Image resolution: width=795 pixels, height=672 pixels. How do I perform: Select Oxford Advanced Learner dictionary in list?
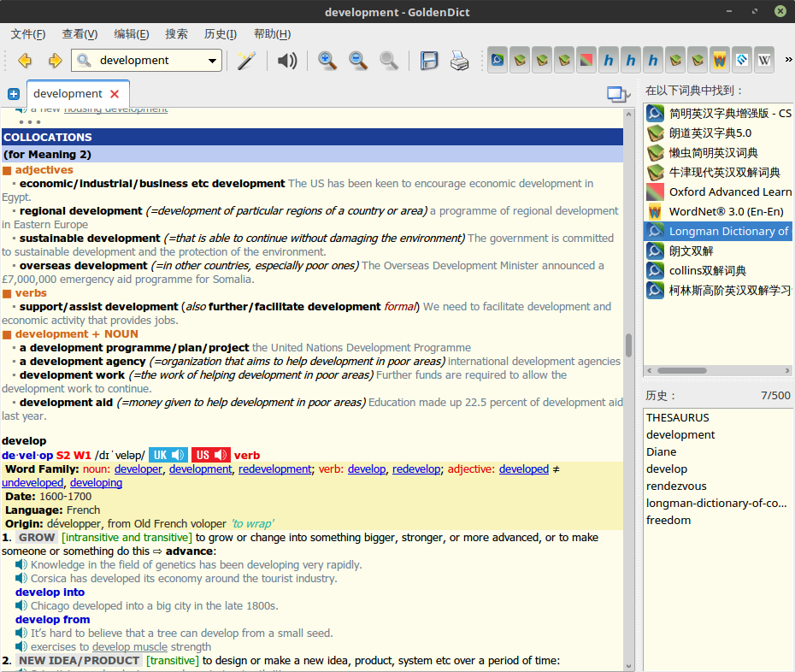pyautogui.click(x=729, y=192)
